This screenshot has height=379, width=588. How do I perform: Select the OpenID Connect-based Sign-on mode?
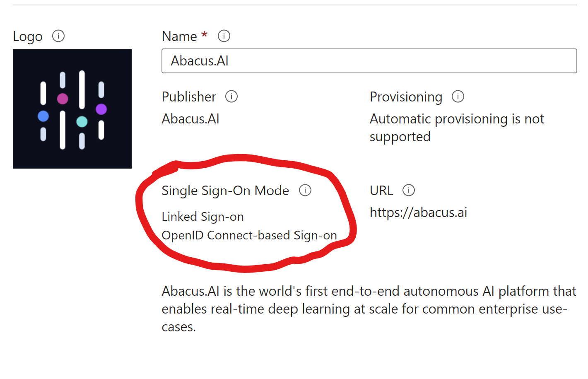[249, 235]
